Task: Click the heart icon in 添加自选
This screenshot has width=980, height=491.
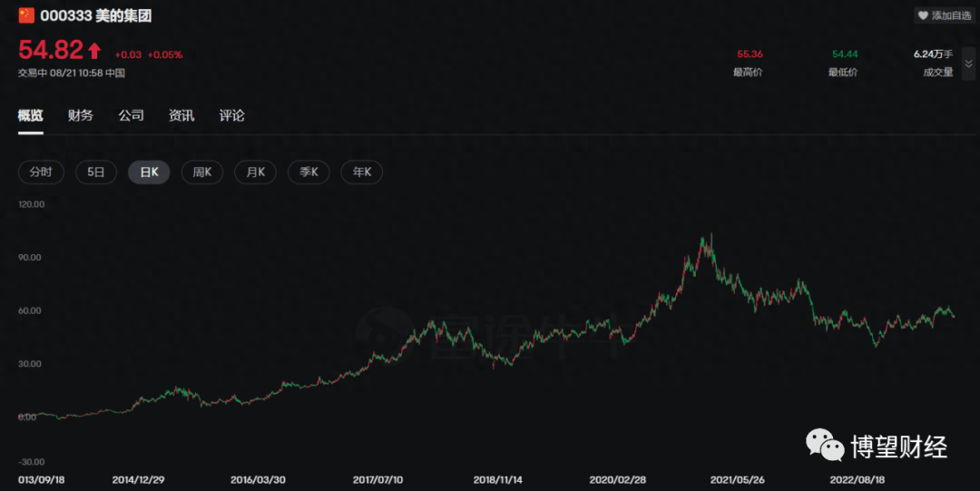Action: click(x=923, y=15)
